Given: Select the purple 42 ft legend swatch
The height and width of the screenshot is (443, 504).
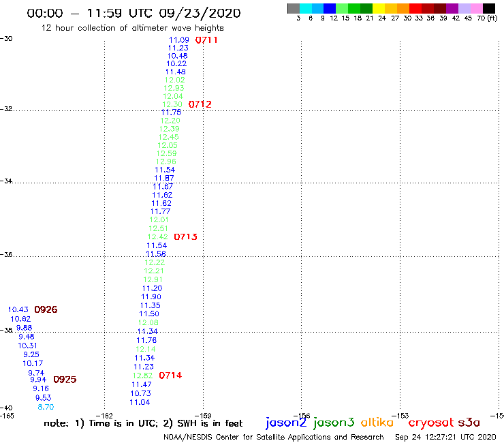Looking at the screenshot, I should point(452,8).
